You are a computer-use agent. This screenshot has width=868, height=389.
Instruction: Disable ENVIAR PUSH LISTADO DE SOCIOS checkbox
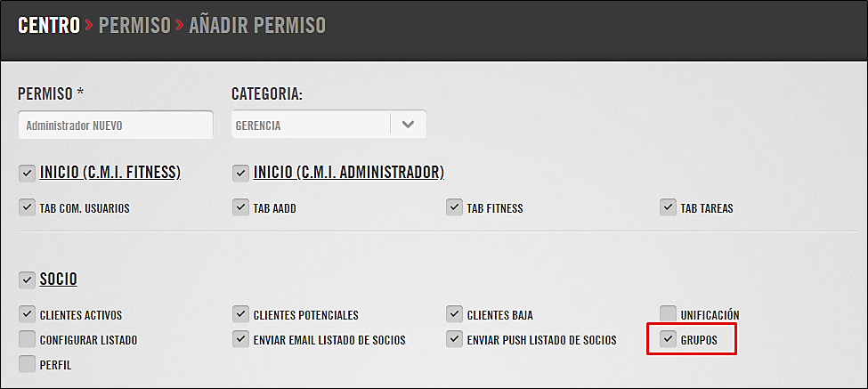[455, 338]
